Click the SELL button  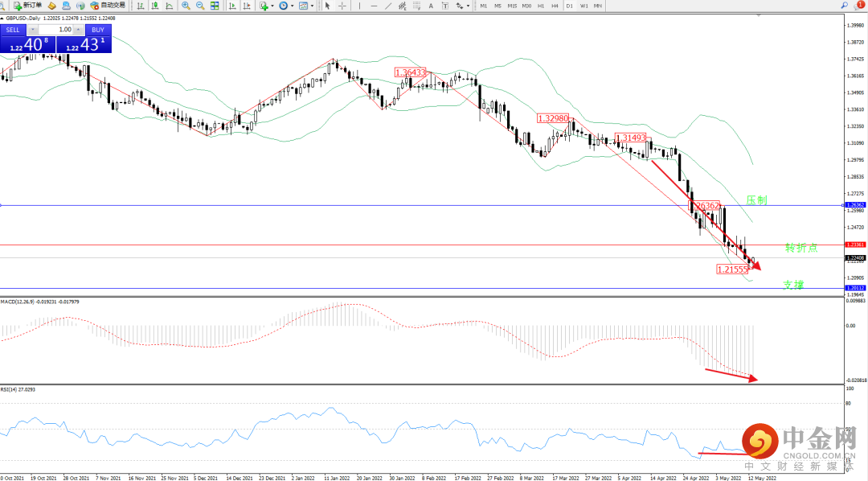point(13,30)
